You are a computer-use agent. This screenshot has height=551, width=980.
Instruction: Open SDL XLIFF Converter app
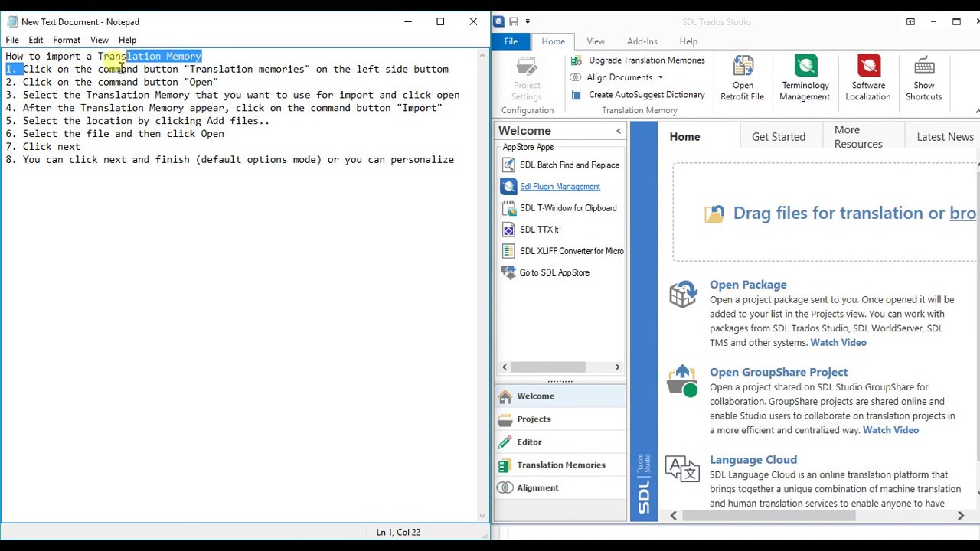pyautogui.click(x=563, y=250)
